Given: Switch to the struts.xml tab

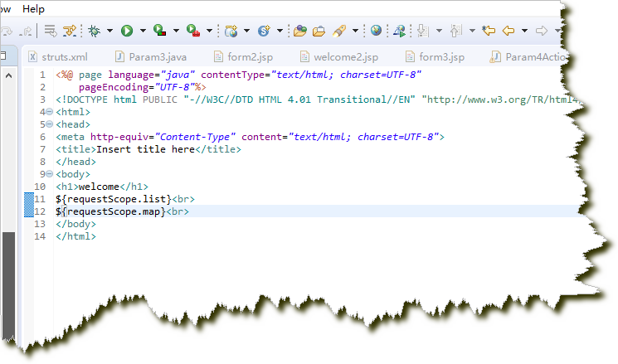Looking at the screenshot, I should click(x=58, y=56).
